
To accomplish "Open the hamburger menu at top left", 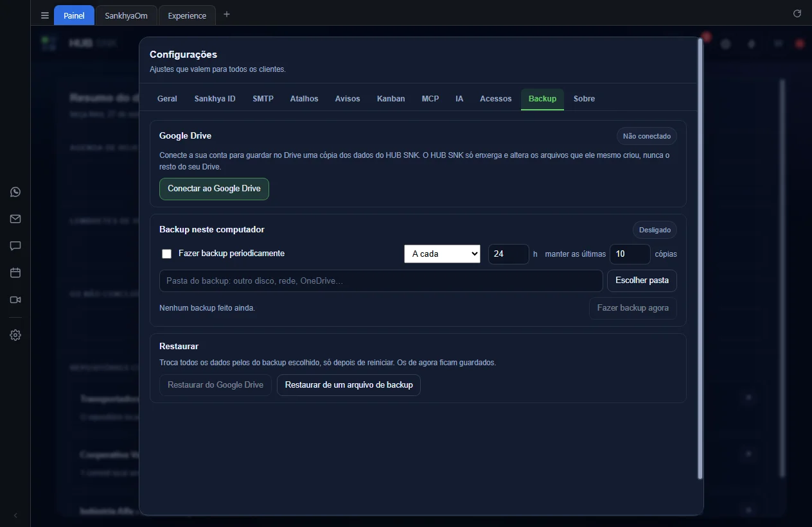I will (44, 15).
